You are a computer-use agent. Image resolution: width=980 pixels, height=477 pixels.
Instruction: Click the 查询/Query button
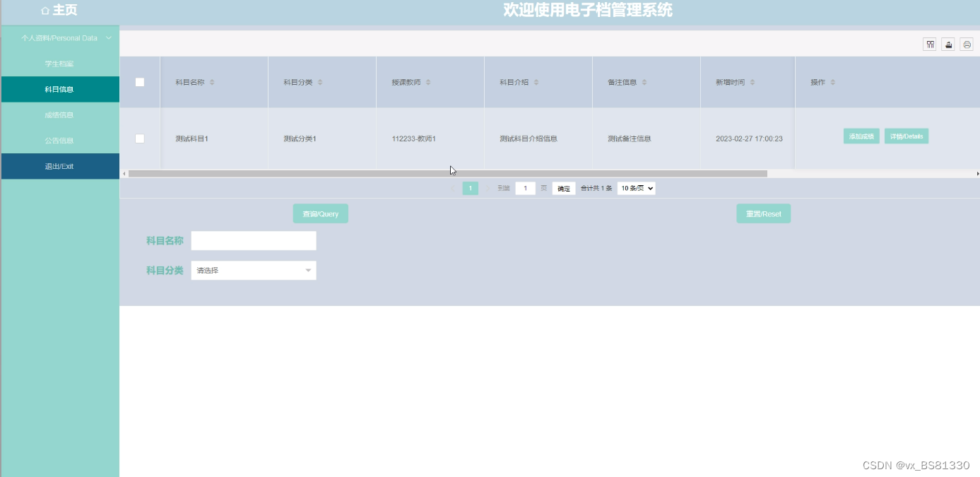[x=321, y=213]
